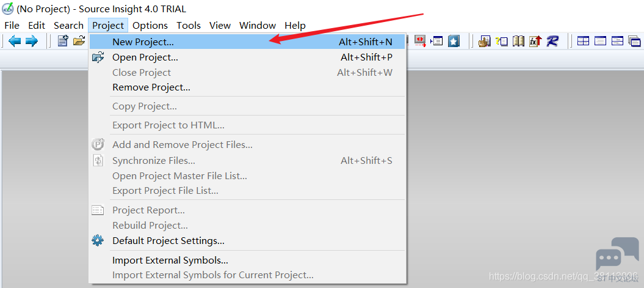Image resolution: width=644 pixels, height=288 pixels.
Task: Click the Go Forward arrow icon
Action: [x=31, y=41]
